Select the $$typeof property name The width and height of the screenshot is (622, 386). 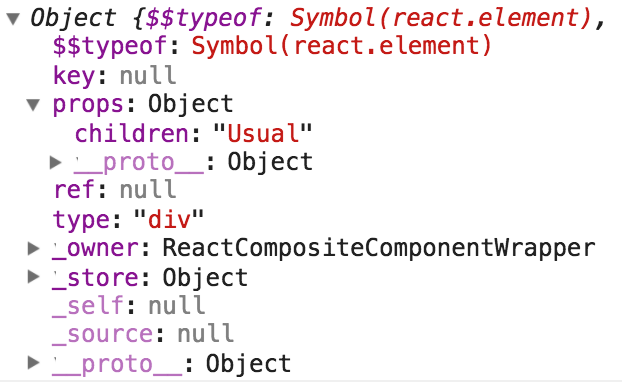110,46
